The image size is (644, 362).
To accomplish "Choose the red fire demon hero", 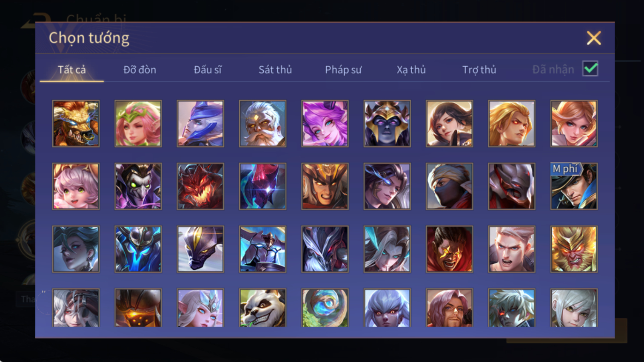I will (200, 187).
